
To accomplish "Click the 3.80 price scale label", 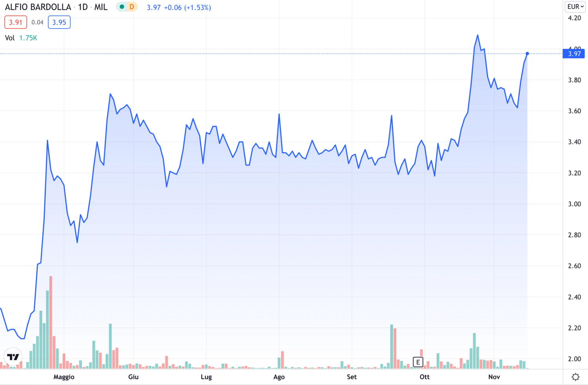I will click(575, 80).
